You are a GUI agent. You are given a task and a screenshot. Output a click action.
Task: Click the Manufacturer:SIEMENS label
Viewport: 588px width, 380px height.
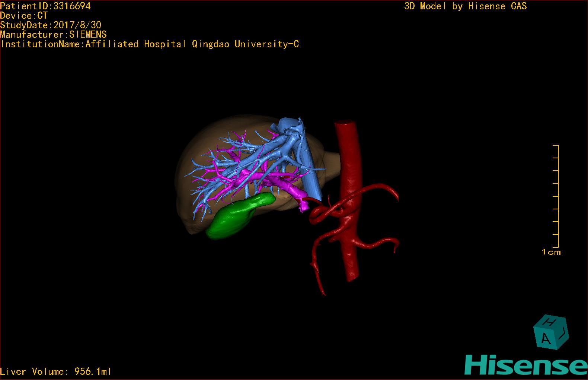(x=54, y=35)
